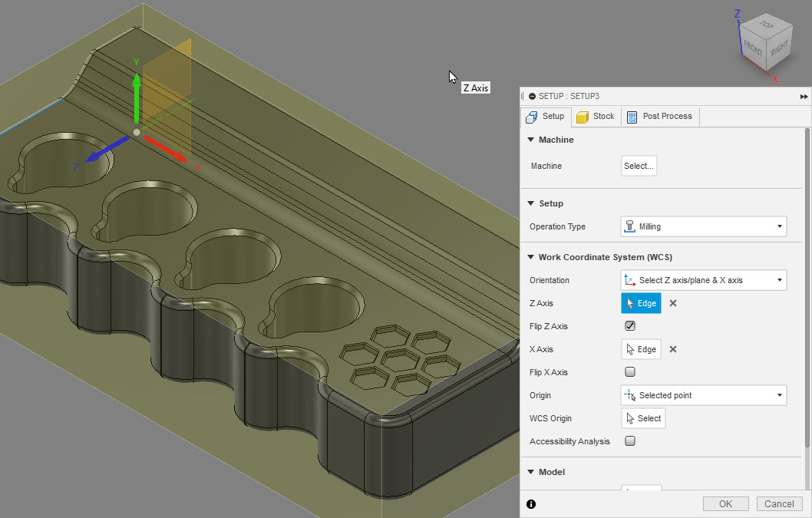Click the cursor icon on the Z Axis Edge button

click(x=631, y=302)
